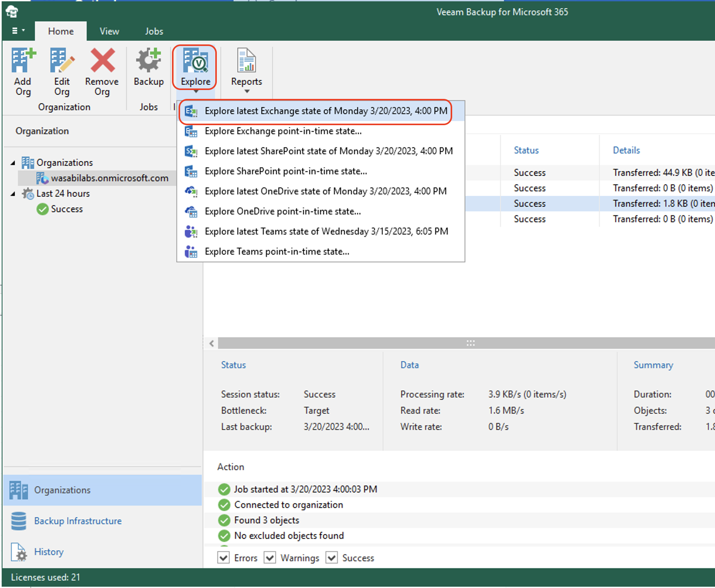This screenshot has width=715, height=588.
Task: Click the horizontal scrollbar thumb
Action: click(466, 343)
